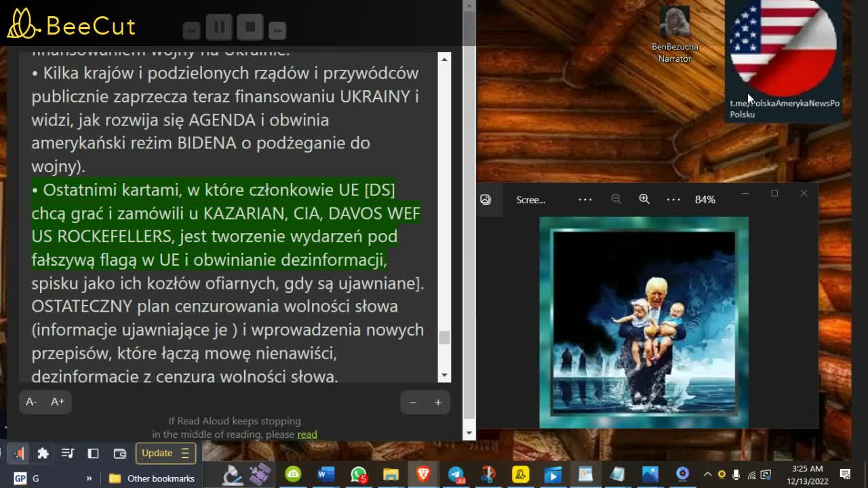Screen dimensions: 868x488
Task: Open the Other bookmarks folder
Action: pos(152,479)
